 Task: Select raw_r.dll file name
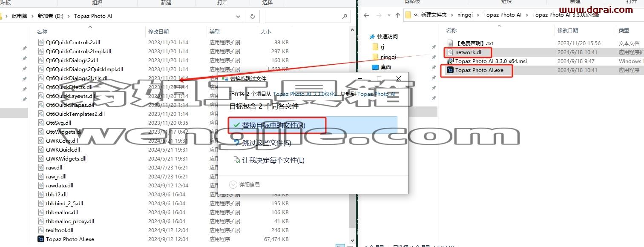click(56, 177)
